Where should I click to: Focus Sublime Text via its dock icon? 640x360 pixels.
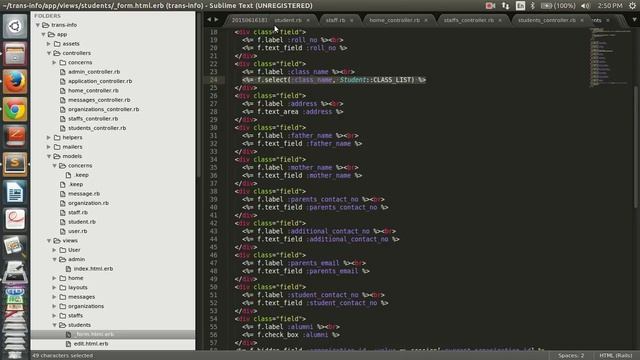tap(15, 164)
